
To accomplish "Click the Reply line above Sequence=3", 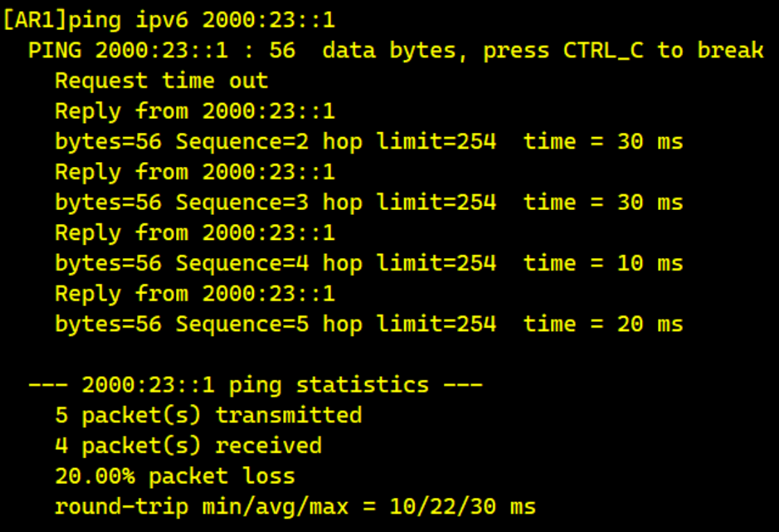I will coord(195,172).
